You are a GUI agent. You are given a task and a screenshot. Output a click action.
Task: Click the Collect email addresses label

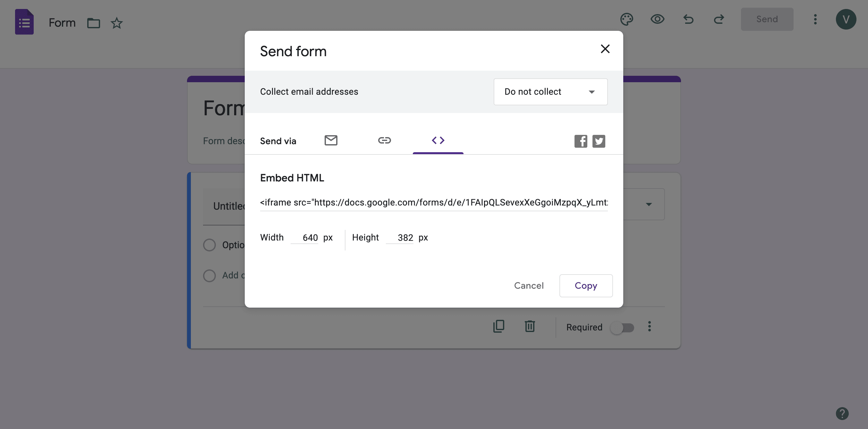pyautogui.click(x=309, y=92)
